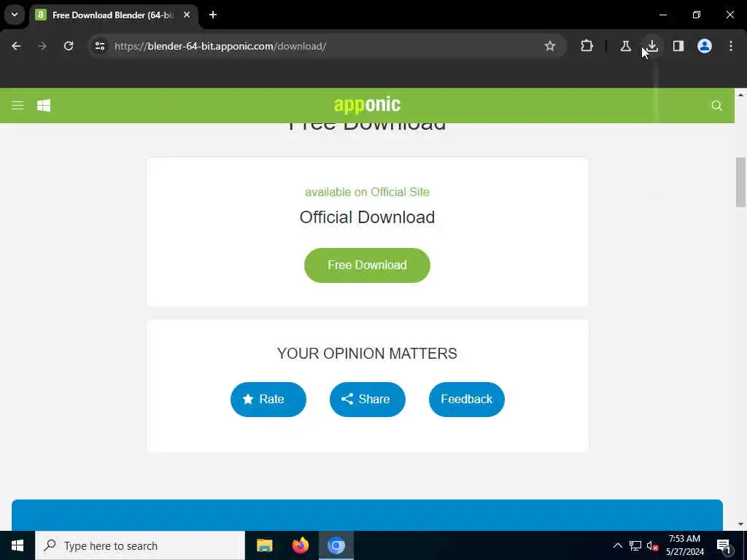This screenshot has width=747, height=560.
Task: Click the scrollbar up arrow
Action: point(740,95)
